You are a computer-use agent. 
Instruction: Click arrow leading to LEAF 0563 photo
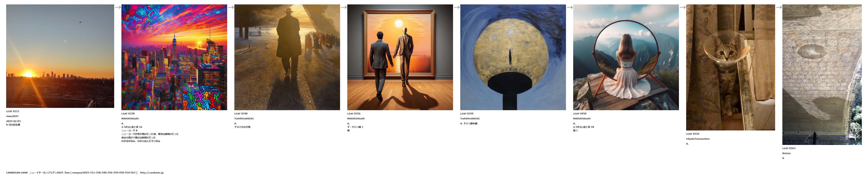779,7
